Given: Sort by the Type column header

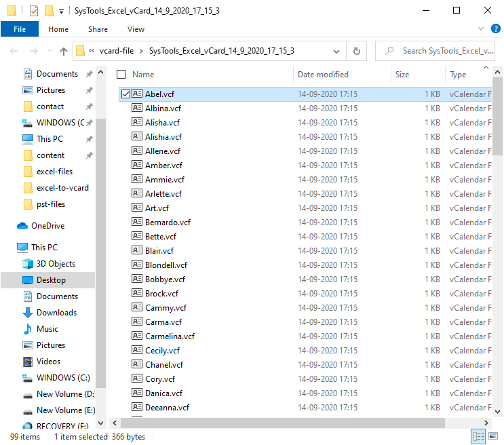Looking at the screenshot, I should (458, 74).
